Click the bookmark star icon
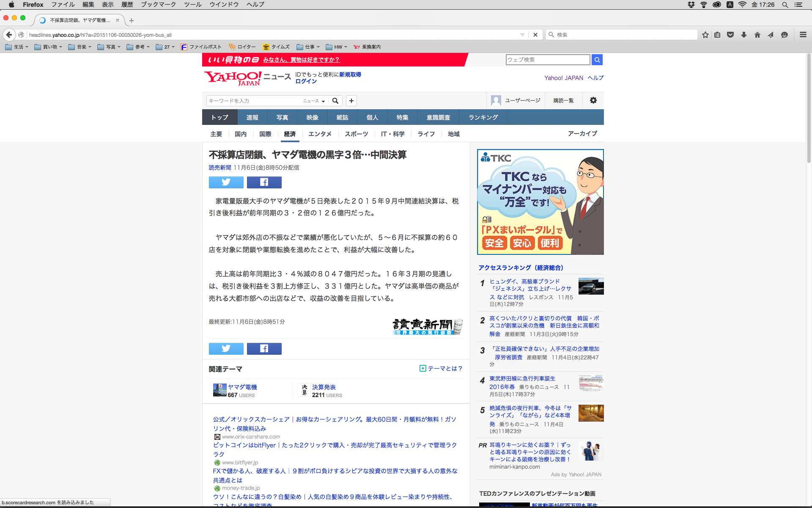This screenshot has width=812, height=508. tap(705, 35)
